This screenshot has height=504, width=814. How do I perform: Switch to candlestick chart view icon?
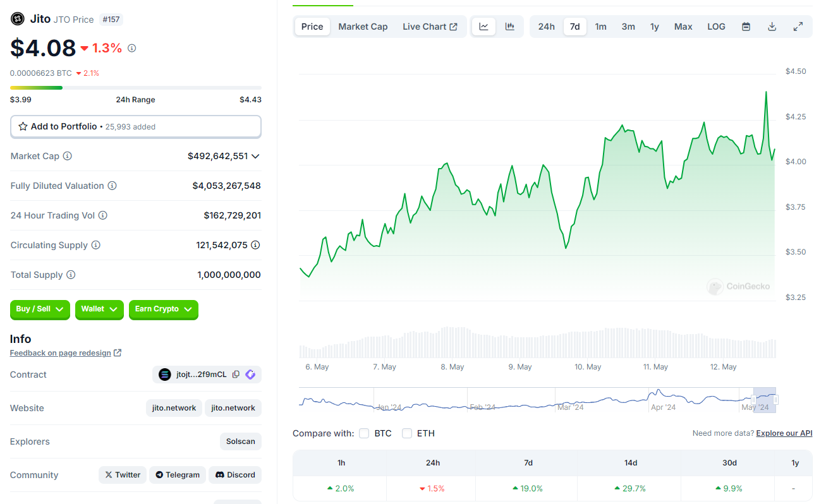[x=509, y=27]
